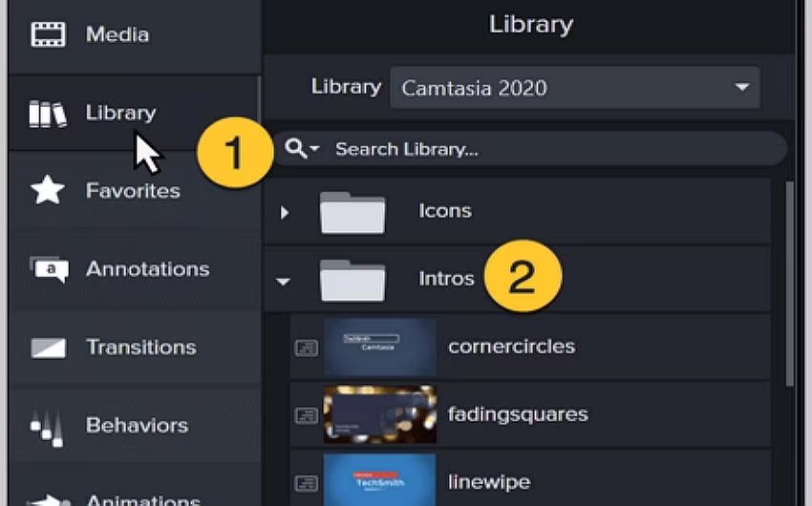The width and height of the screenshot is (812, 506).
Task: Click the asset type icon beside cornercircles
Action: 306,348
